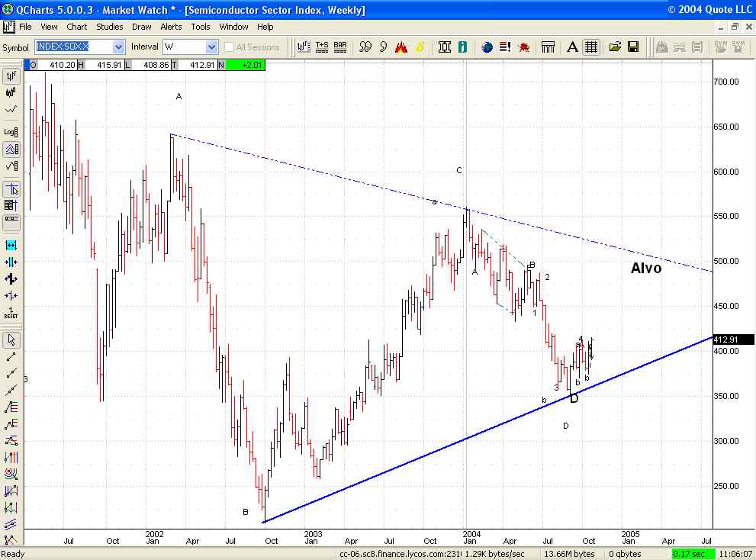Toggle the All Sessions checkbox
Image resolution: width=756 pixels, height=560 pixels.
(x=229, y=47)
